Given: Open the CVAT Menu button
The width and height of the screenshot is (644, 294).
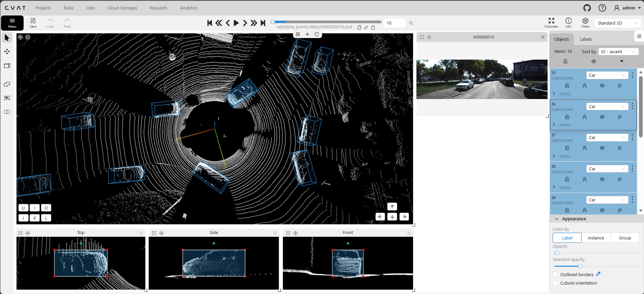Looking at the screenshot, I should tap(12, 23).
